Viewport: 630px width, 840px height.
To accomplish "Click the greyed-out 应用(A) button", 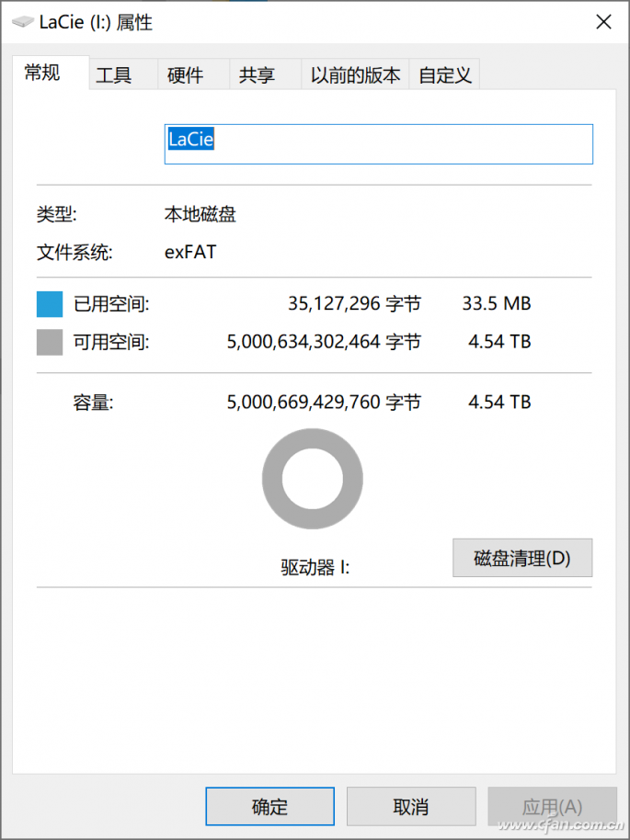I will point(552,806).
